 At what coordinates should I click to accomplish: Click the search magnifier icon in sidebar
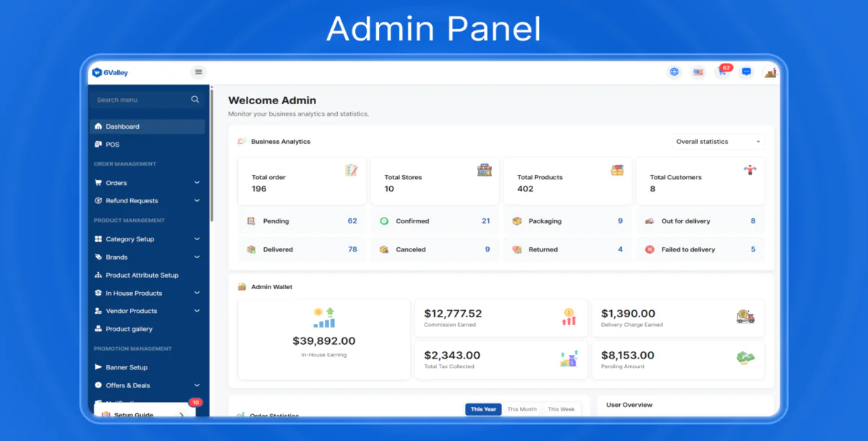195,100
